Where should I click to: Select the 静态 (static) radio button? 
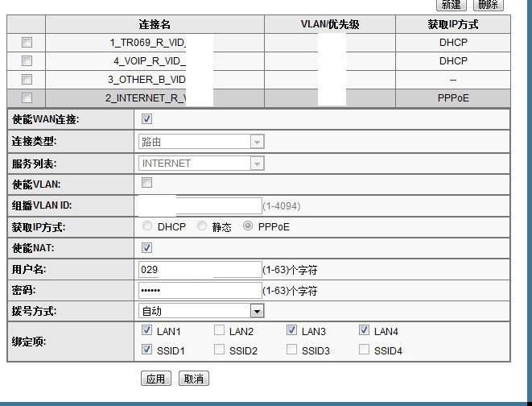pyautogui.click(x=202, y=226)
